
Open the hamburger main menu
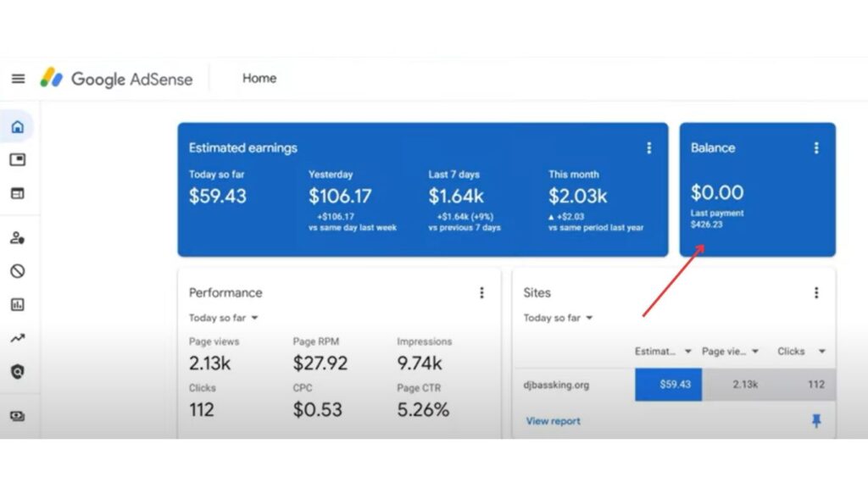[19, 79]
